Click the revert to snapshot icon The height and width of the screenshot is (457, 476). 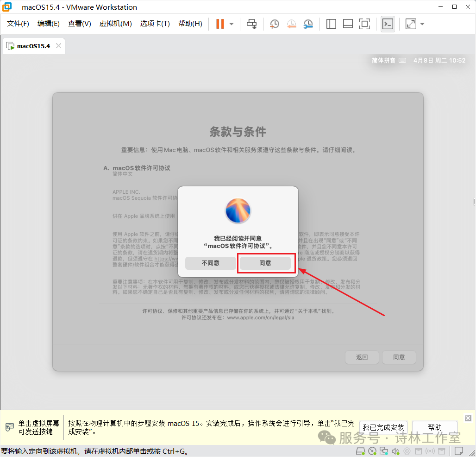tap(291, 24)
